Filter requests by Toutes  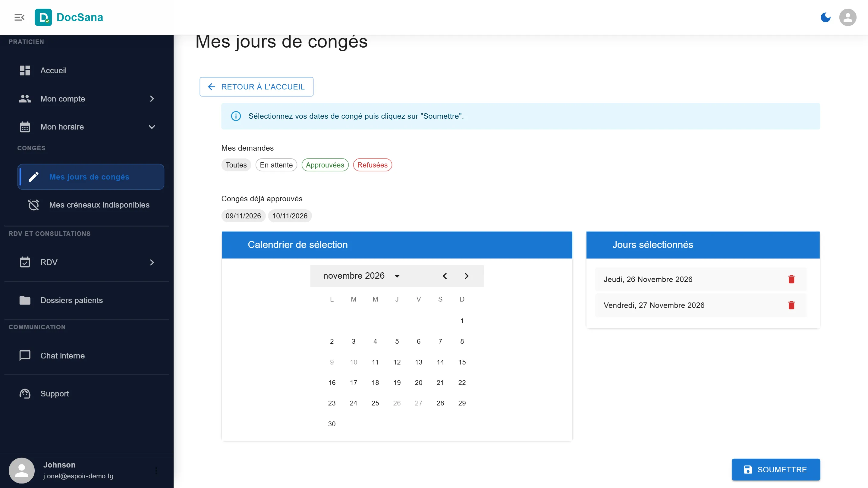(x=236, y=165)
